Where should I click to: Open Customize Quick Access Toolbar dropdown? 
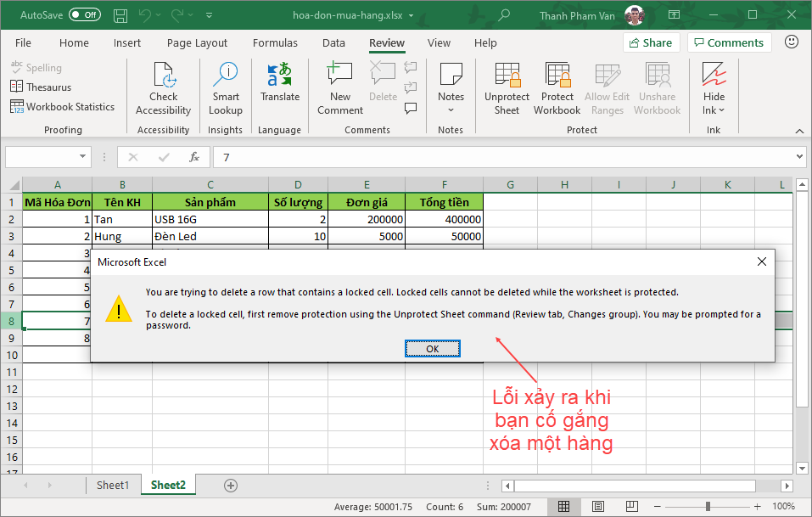click(x=210, y=15)
